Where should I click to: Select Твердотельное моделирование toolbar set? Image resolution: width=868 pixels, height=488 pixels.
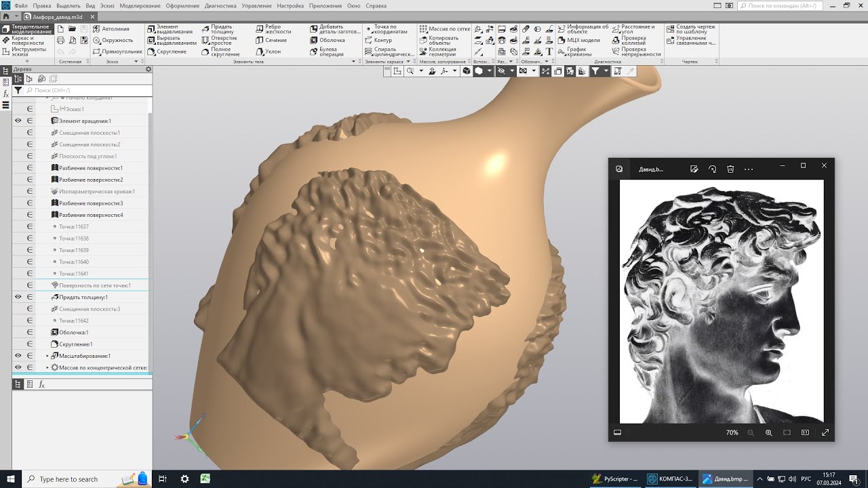26,29
